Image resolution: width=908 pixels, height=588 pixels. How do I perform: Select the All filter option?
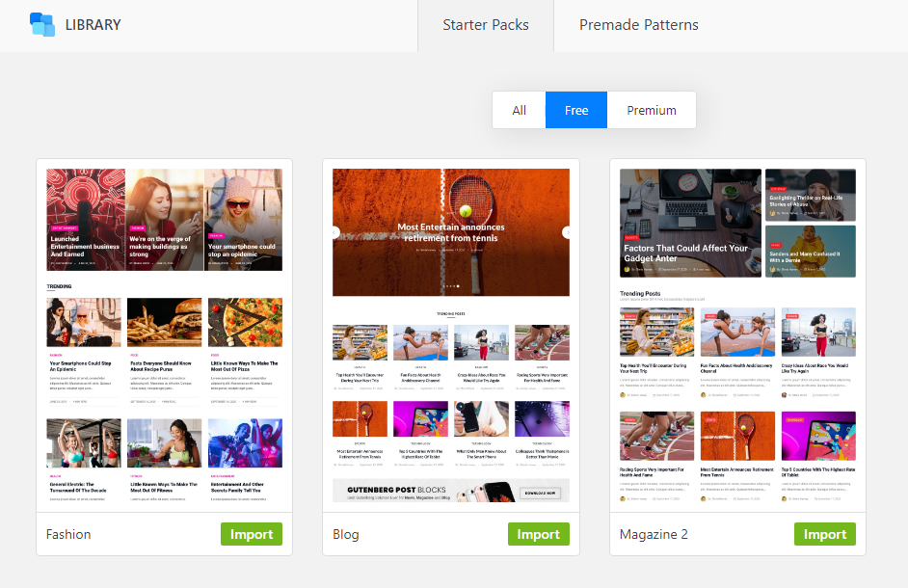[519, 110]
